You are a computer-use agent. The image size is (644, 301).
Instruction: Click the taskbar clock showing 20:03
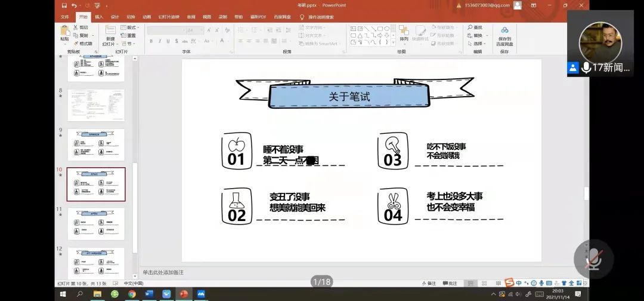558,294
